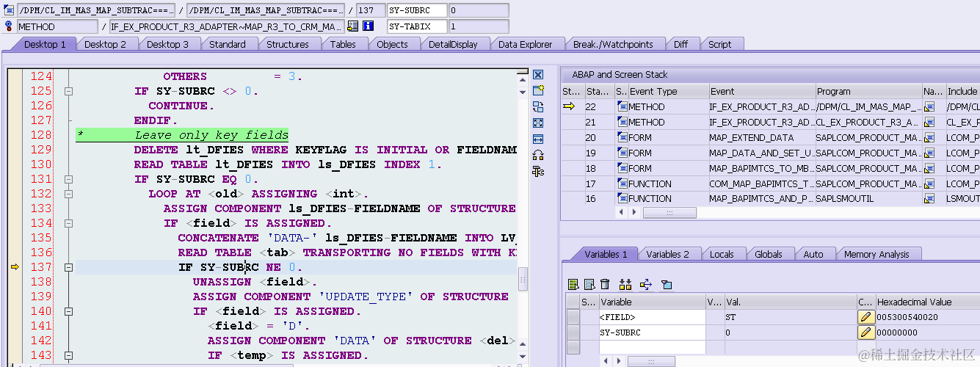Image resolution: width=980 pixels, height=367 pixels.
Task: Click the Hexadecimal Value column header
Action: click(928, 302)
